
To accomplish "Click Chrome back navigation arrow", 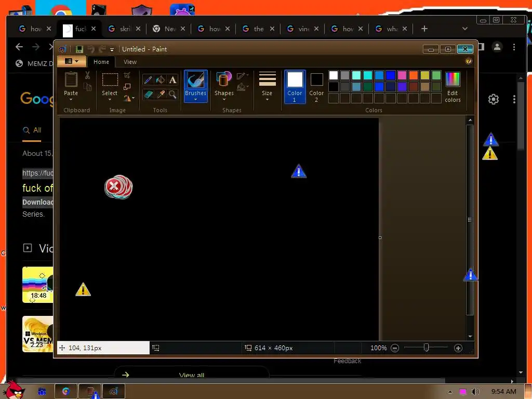I will coord(19,47).
